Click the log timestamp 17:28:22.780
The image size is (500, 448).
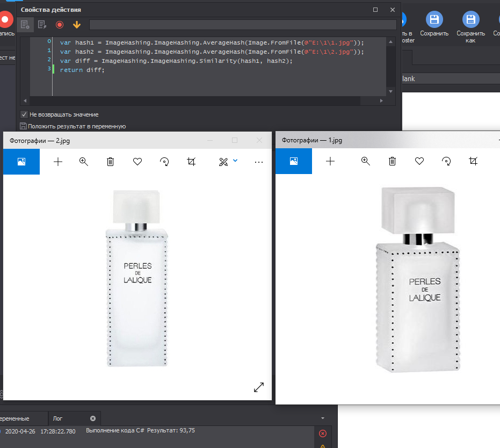click(57, 431)
